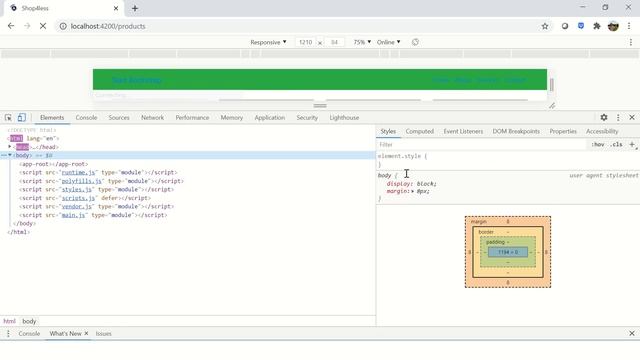The image size is (640, 360).
Task: Open the Security tab
Action: click(x=307, y=118)
